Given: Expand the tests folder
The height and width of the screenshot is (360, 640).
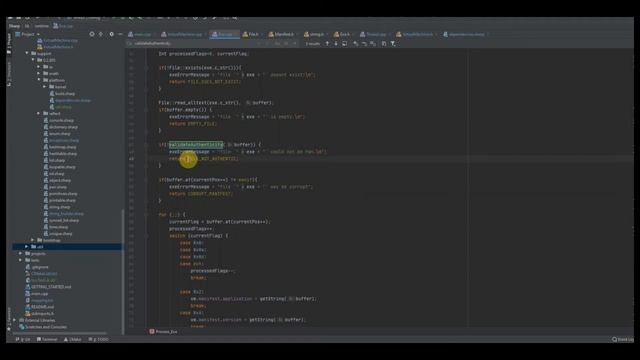Looking at the screenshot, I should tap(21, 260).
